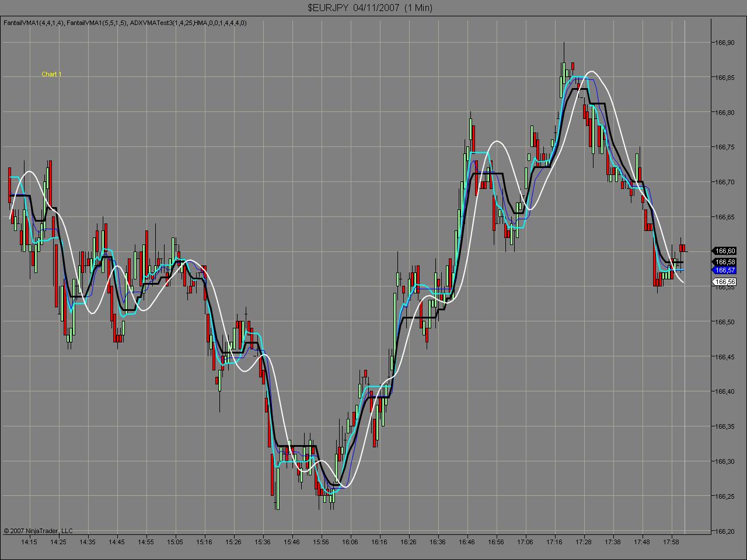Click the 14:45 time axis label
Viewport: 747px width, 560px height.
tap(117, 542)
